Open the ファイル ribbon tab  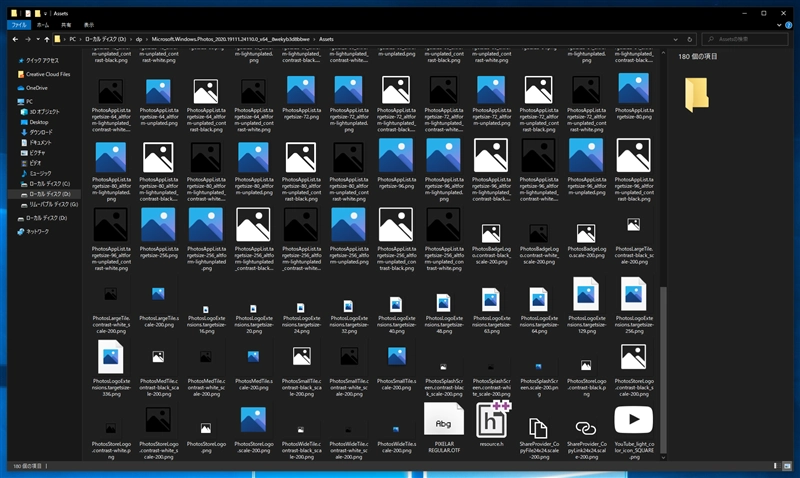click(19, 25)
